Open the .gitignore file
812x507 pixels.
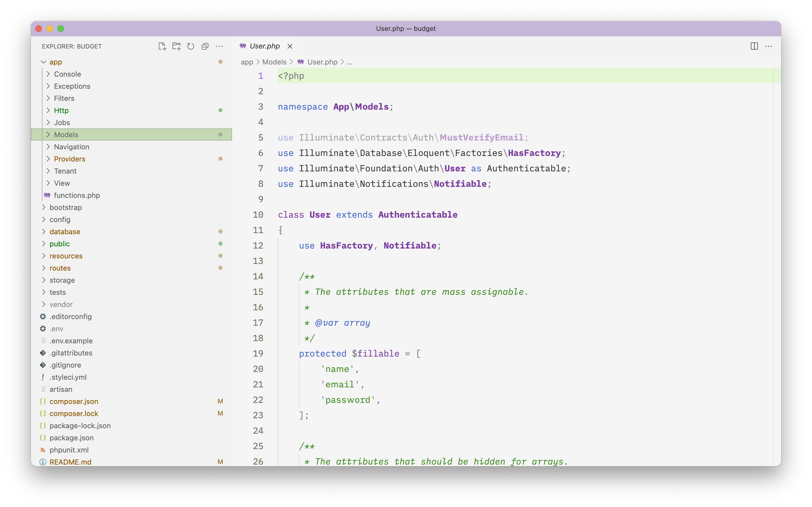pos(66,365)
